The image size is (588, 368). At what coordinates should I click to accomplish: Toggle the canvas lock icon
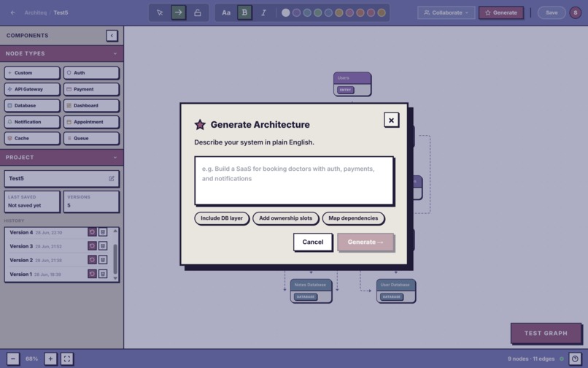[x=197, y=12]
